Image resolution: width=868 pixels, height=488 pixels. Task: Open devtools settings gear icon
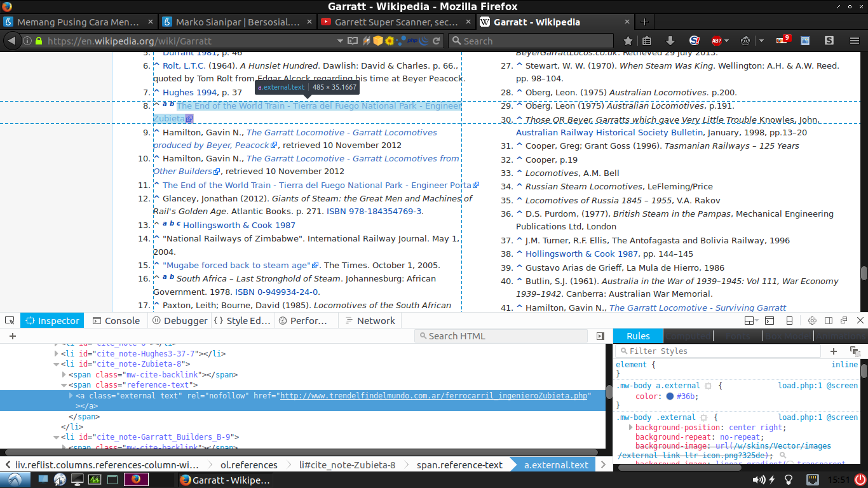812,321
